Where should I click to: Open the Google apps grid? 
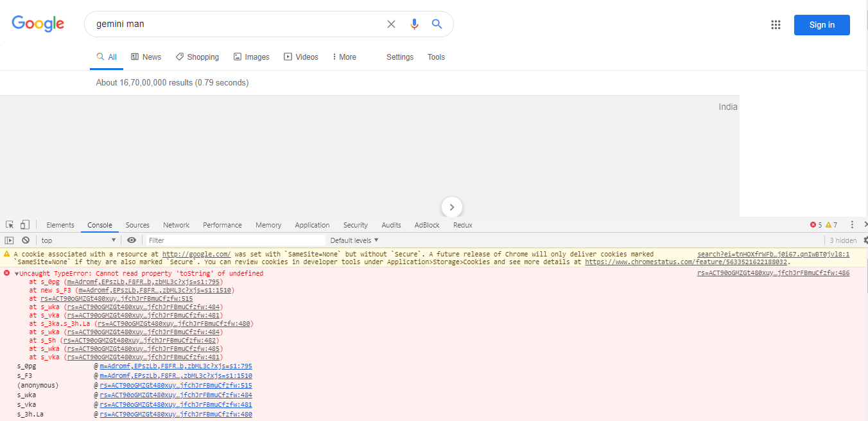(x=776, y=25)
